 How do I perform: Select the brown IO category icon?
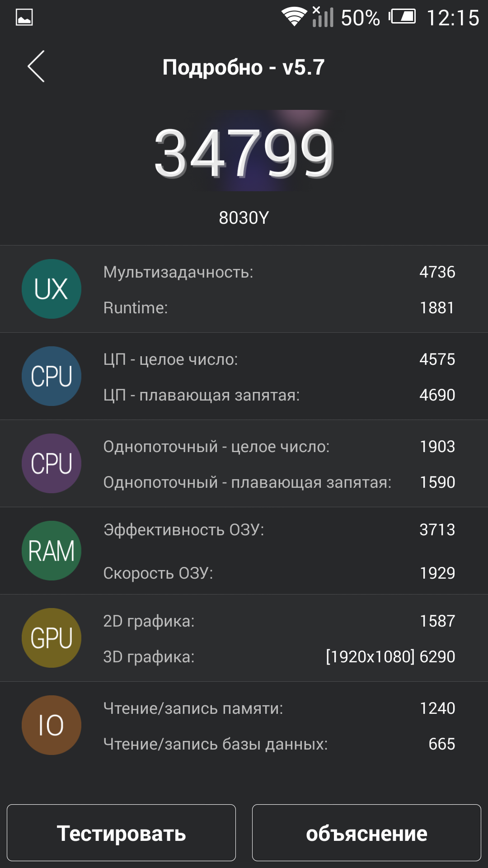(x=52, y=725)
